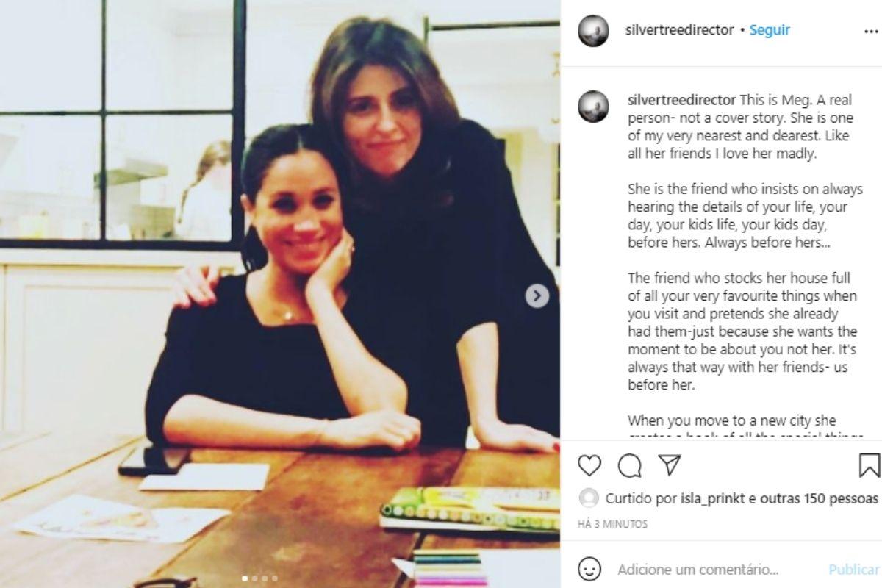Open liker's small avatar beside Curtido por
Image resolution: width=882 pixels, height=588 pixels.
click(x=589, y=498)
